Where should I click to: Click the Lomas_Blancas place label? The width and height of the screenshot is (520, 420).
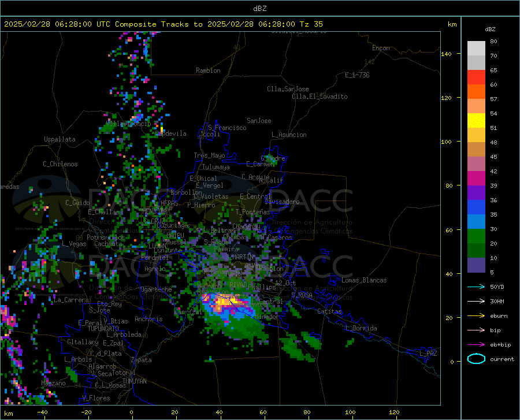[x=364, y=280]
